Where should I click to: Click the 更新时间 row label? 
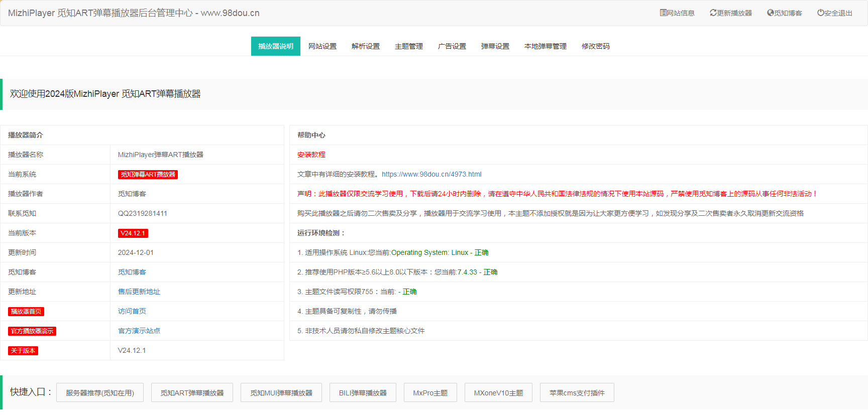click(x=22, y=252)
